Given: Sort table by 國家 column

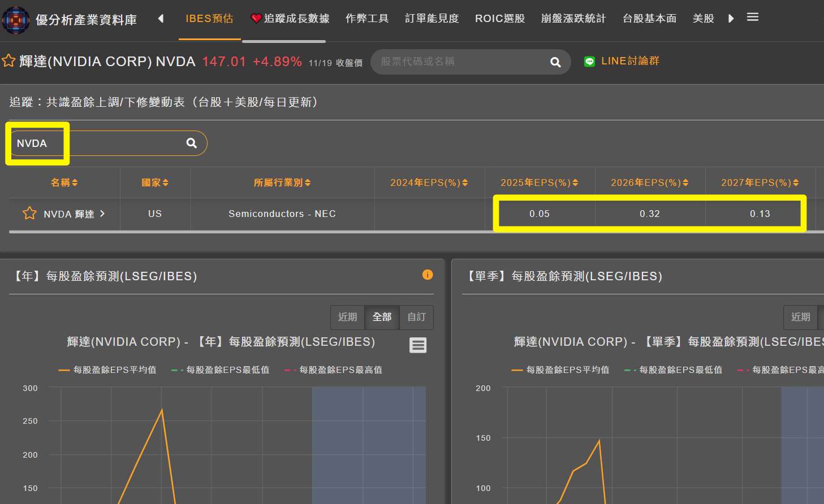Looking at the screenshot, I should 155,183.
